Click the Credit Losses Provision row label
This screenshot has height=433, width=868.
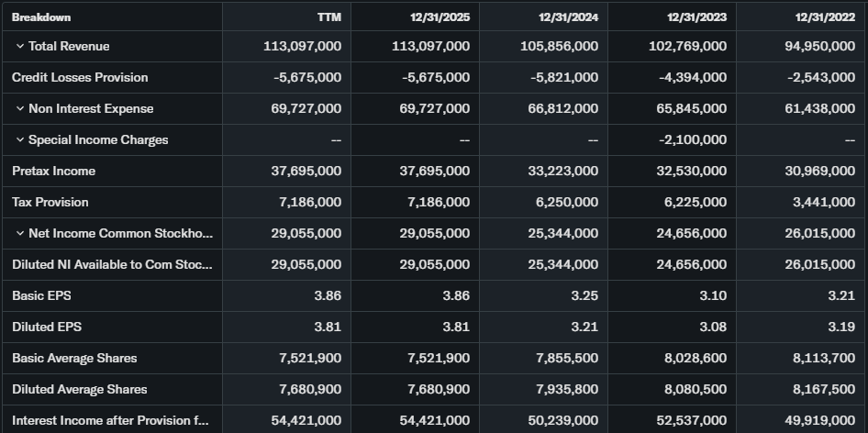80,78
